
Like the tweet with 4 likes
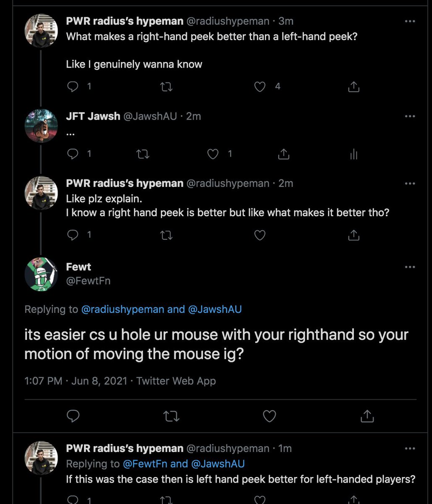(260, 87)
